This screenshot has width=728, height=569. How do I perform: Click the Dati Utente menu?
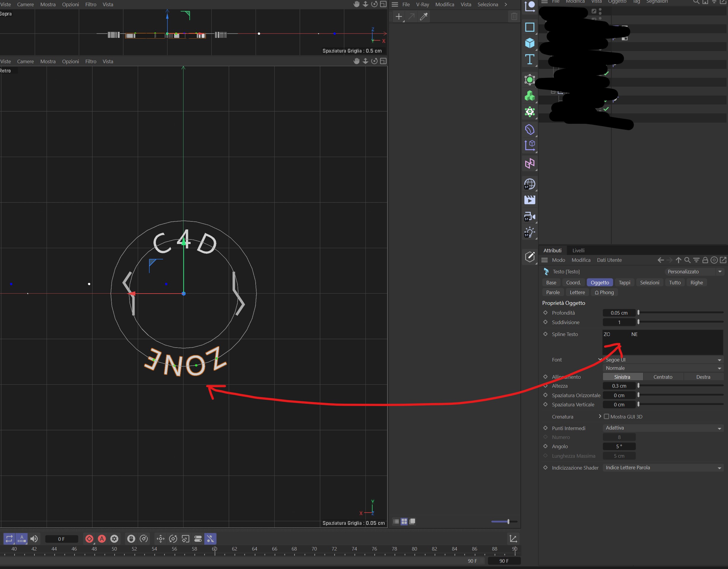point(609,260)
